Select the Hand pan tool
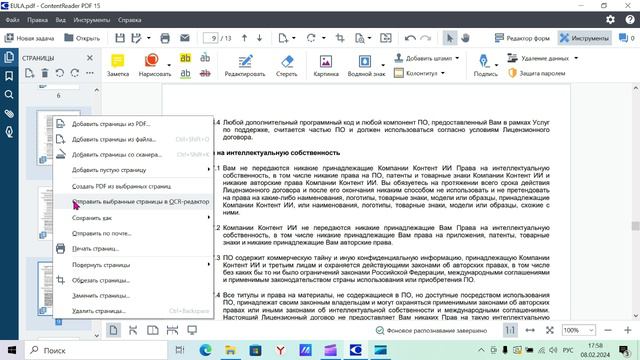The image size is (640, 360). tap(465, 38)
